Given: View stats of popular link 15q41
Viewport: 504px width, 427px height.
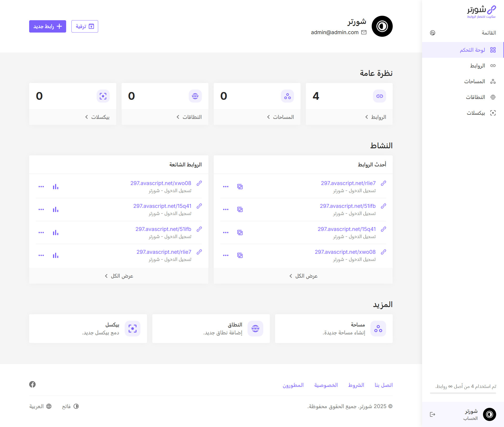Looking at the screenshot, I should tap(56, 209).
